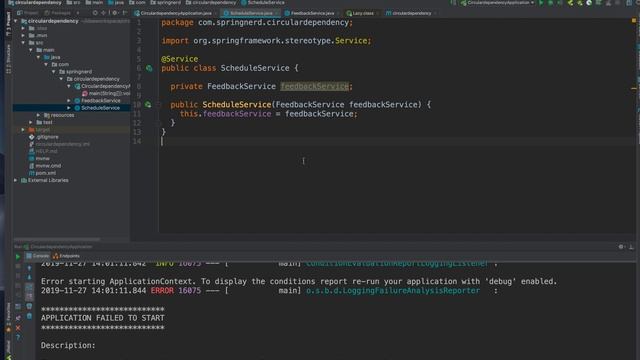Expand External Libraries node
The width and height of the screenshot is (640, 360).
pyautogui.click(x=16, y=180)
